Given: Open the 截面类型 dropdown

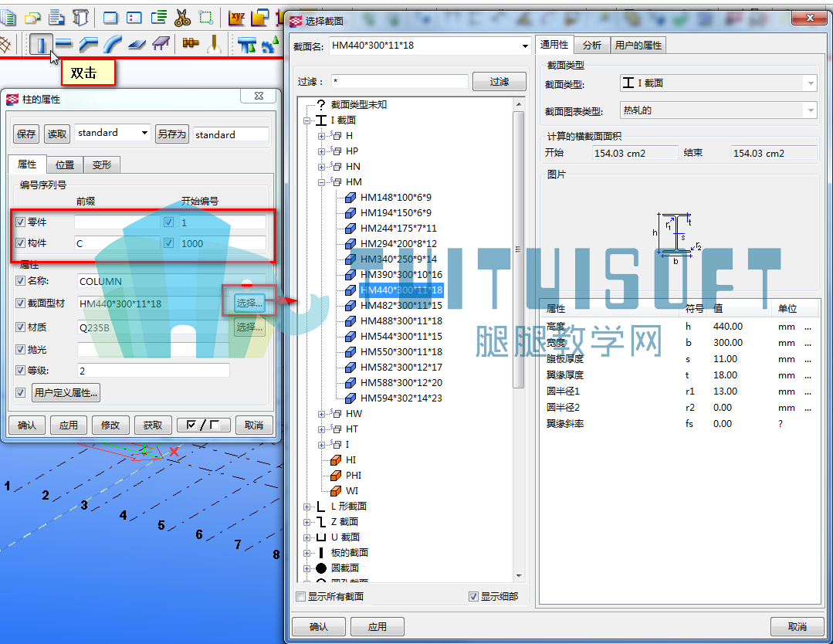Looking at the screenshot, I should pos(811,83).
